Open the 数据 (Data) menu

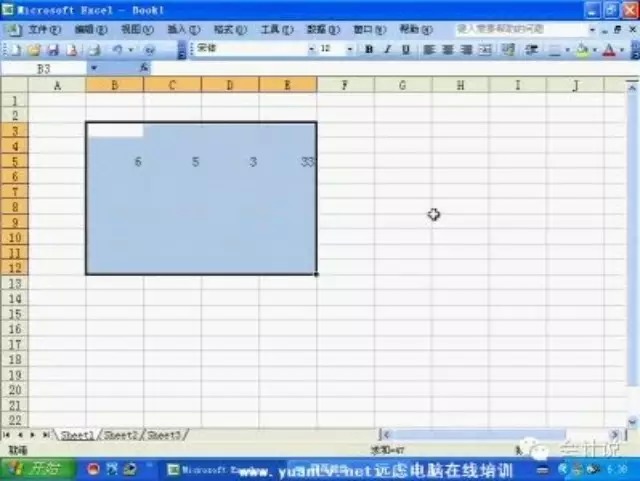pyautogui.click(x=323, y=29)
